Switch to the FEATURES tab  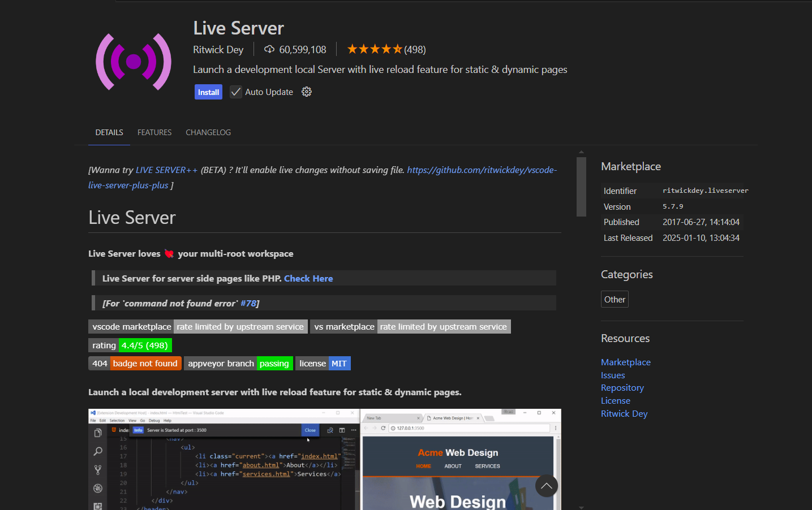coord(154,132)
